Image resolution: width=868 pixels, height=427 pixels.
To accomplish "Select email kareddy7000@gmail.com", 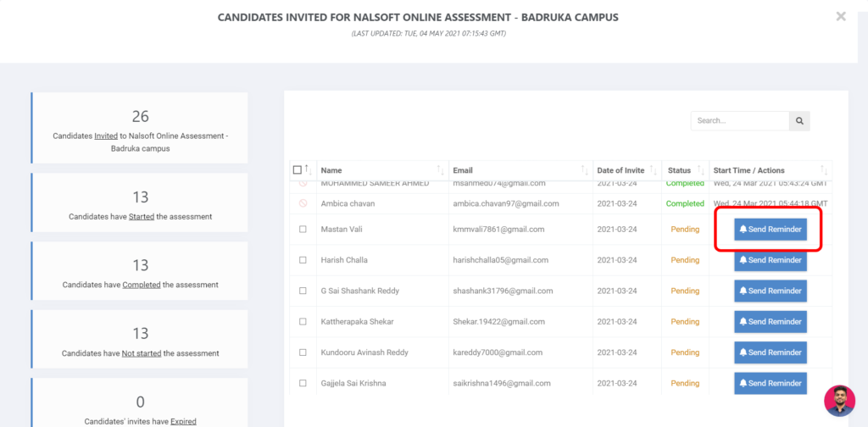I will 498,352.
